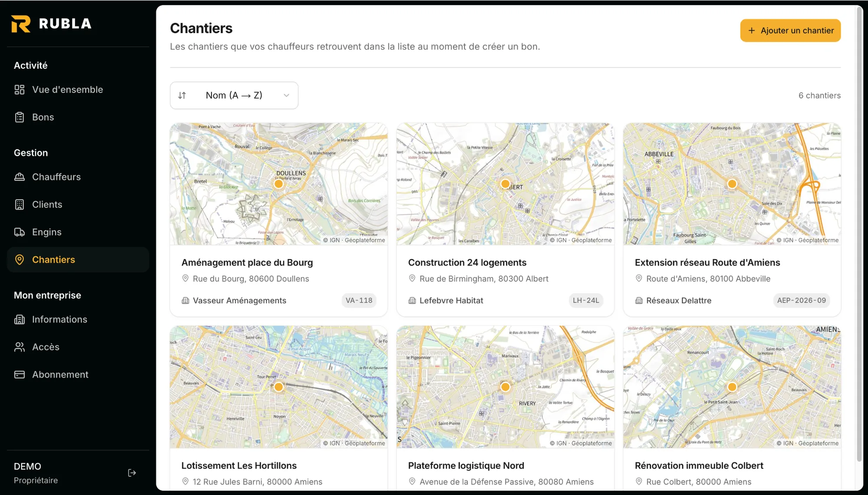Click the sort arrows icon in the sort box
The width and height of the screenshot is (868, 495).
click(x=182, y=95)
